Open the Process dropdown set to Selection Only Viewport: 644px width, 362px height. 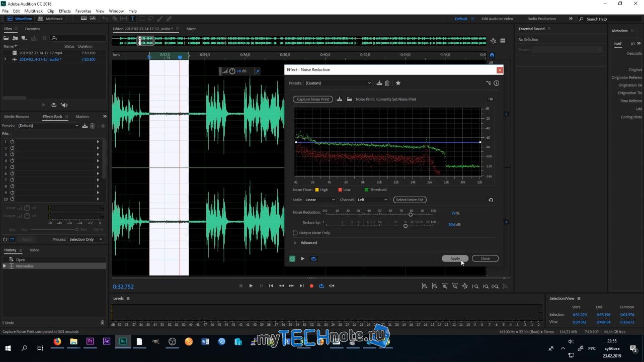coord(86,239)
